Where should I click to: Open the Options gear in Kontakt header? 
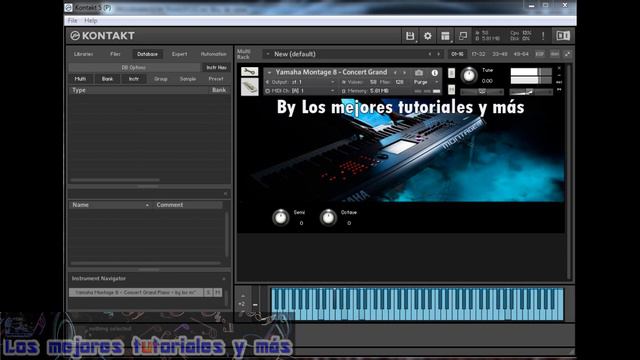pyautogui.click(x=427, y=36)
